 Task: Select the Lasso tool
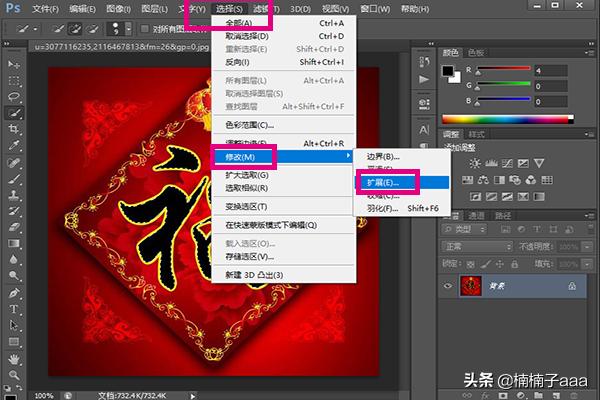tap(14, 96)
